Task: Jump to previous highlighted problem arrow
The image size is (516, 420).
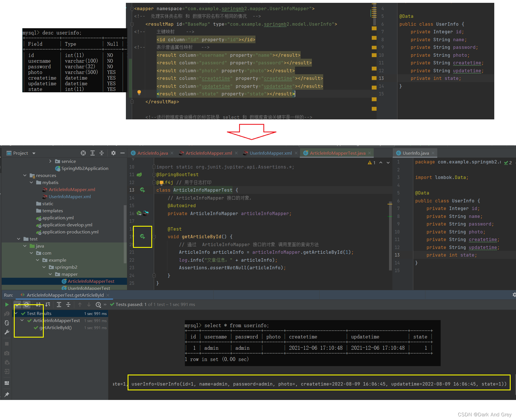Action: [x=381, y=163]
